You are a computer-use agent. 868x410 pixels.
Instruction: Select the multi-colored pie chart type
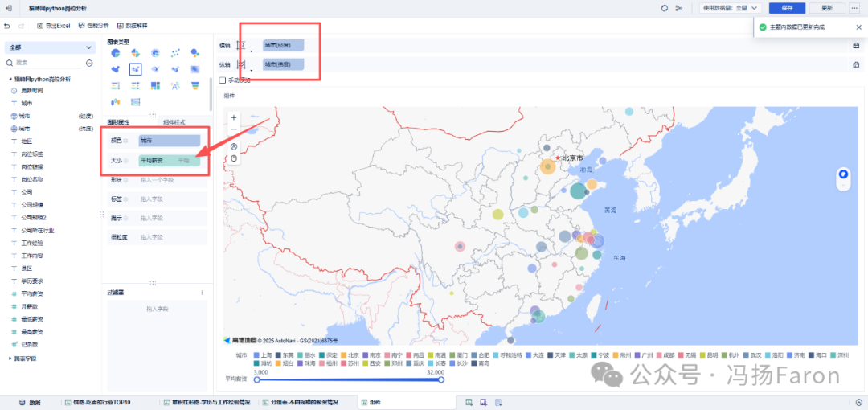135,52
